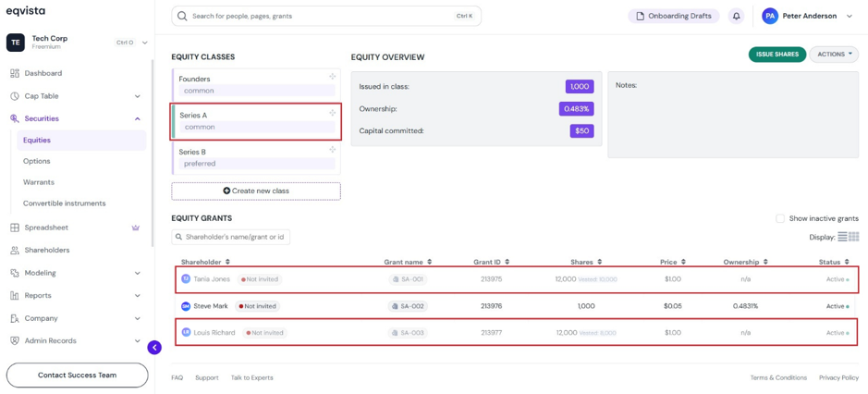This screenshot has height=394, width=868.
Task: Open the Peter Anderson account dropdown
Action: click(x=850, y=16)
